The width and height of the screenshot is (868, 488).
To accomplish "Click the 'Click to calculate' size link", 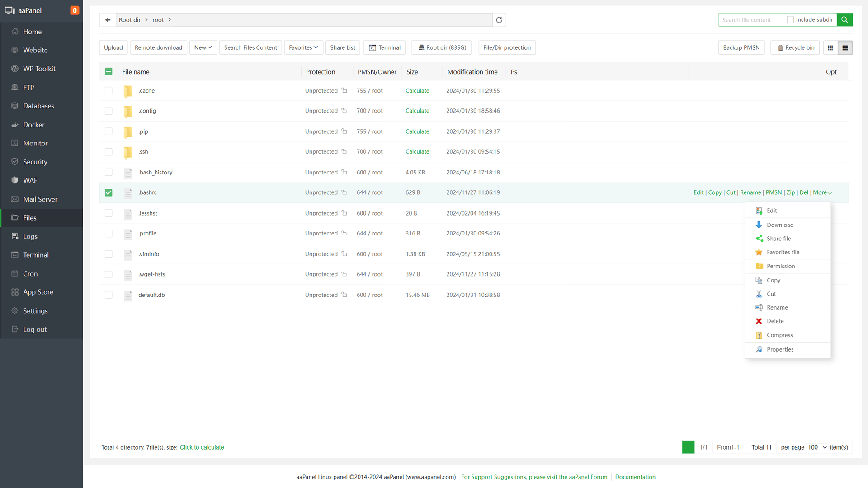I will tap(202, 447).
